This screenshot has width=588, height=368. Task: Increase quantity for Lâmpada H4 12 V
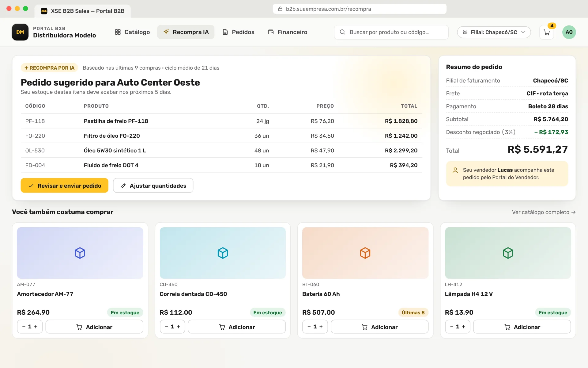coord(464,327)
